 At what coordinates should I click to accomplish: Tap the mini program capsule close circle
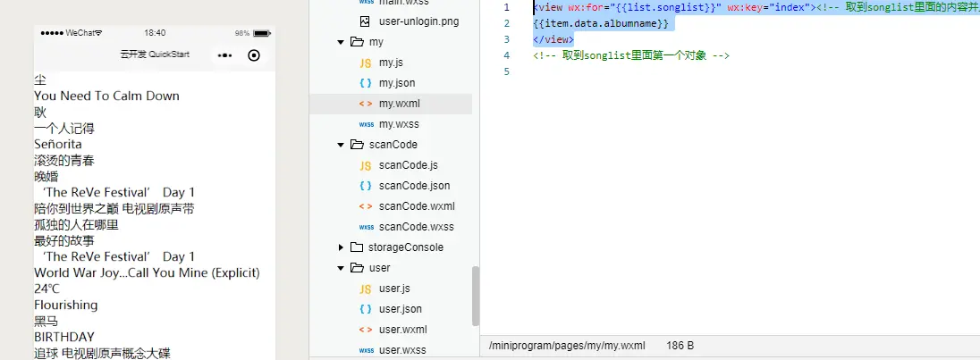[x=254, y=54]
